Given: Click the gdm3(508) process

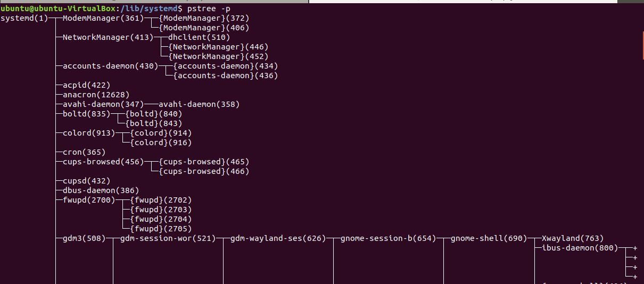Looking at the screenshot, I should pos(84,238).
